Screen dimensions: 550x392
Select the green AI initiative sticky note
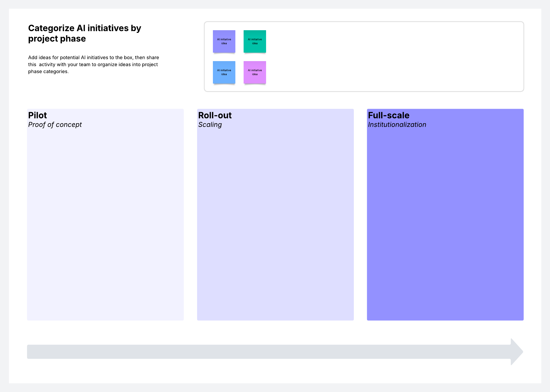(254, 41)
